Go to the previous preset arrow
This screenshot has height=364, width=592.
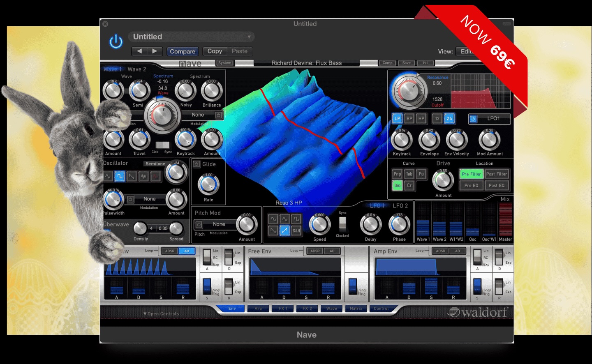pos(139,51)
